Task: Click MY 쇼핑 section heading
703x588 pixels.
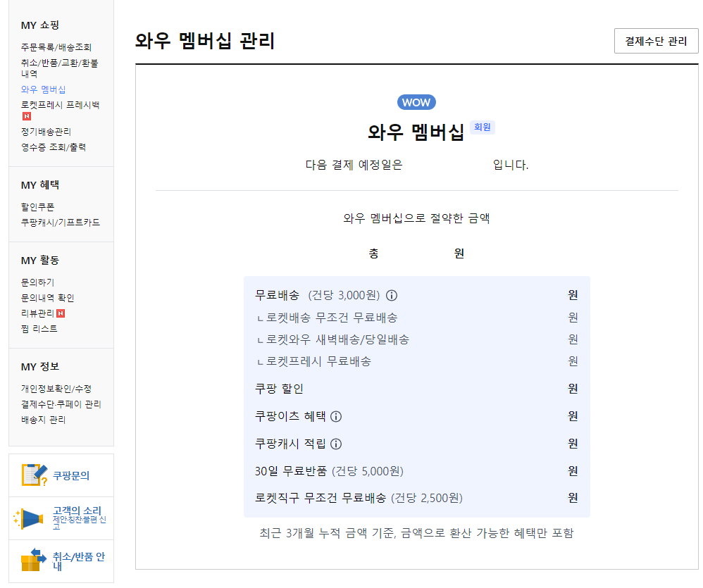Action: point(40,25)
